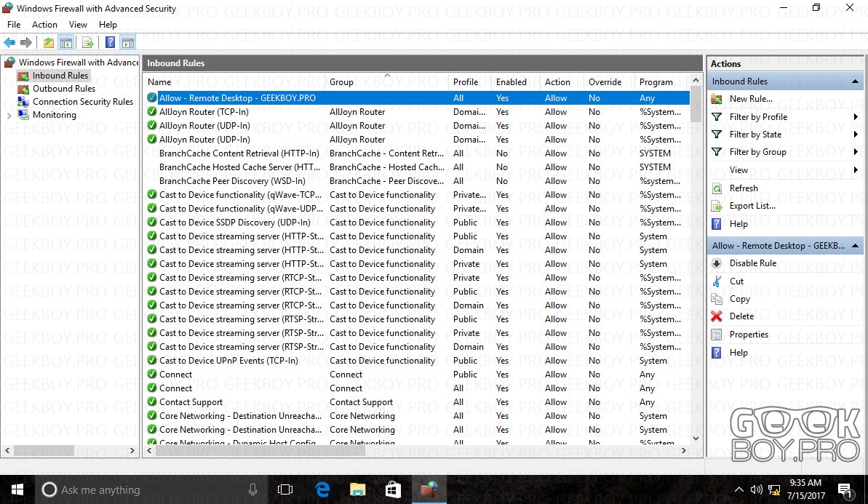Click the toolbar Forward arrow
The image size is (868, 504).
click(26, 43)
